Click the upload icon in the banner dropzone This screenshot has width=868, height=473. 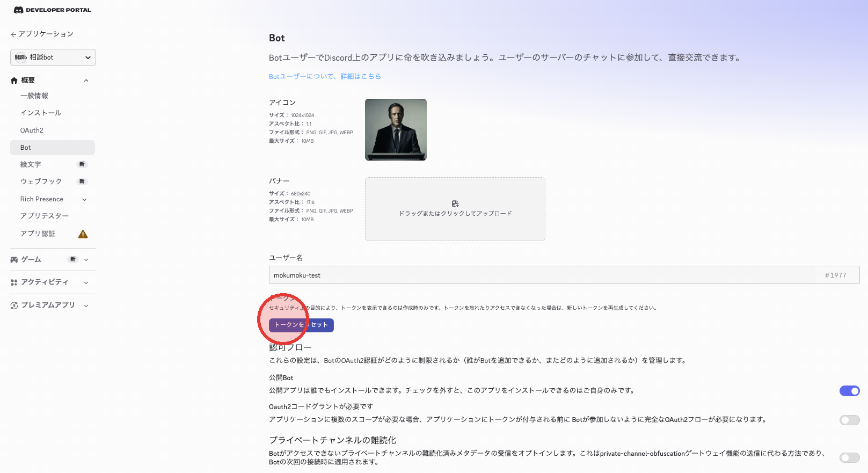pyautogui.click(x=455, y=203)
